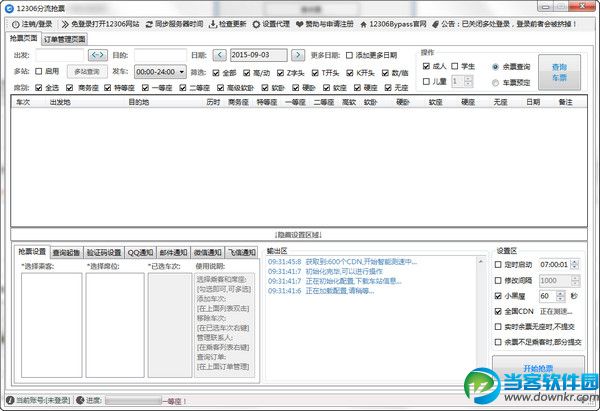Go to next date arrow
This screenshot has height=411, width=600.
(x=298, y=55)
